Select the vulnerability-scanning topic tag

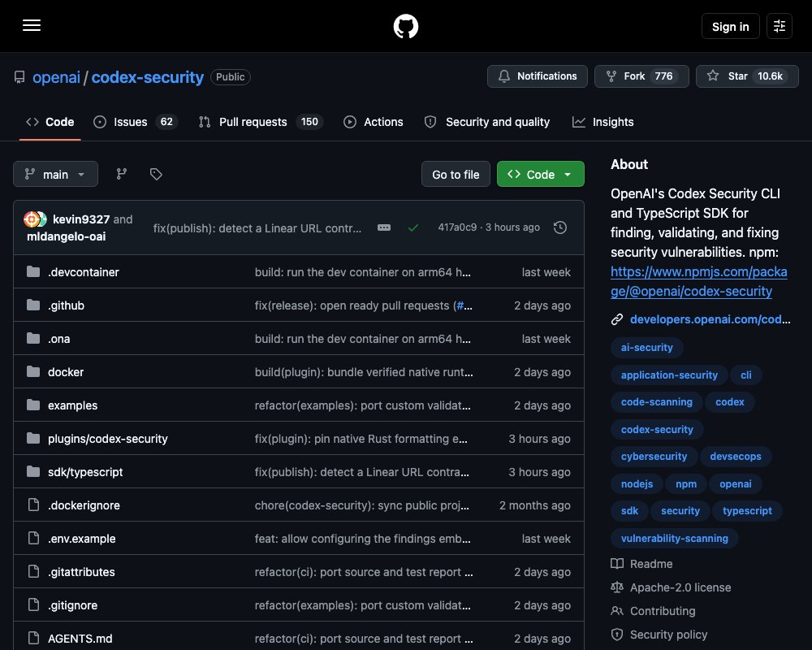pyautogui.click(x=674, y=538)
